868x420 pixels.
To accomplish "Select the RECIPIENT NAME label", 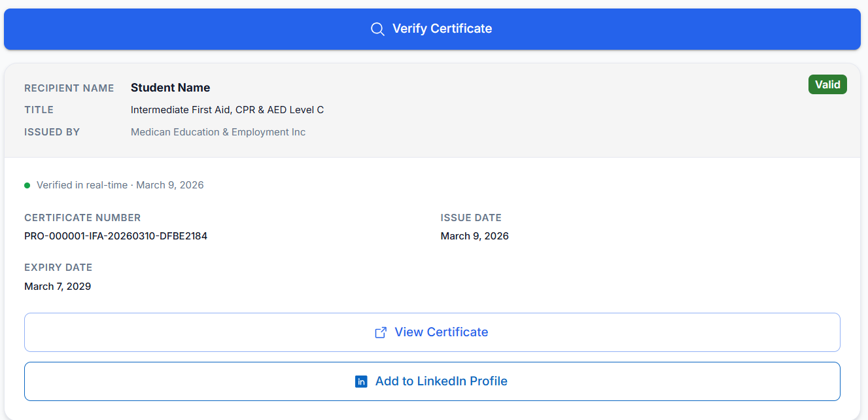I will tap(69, 88).
